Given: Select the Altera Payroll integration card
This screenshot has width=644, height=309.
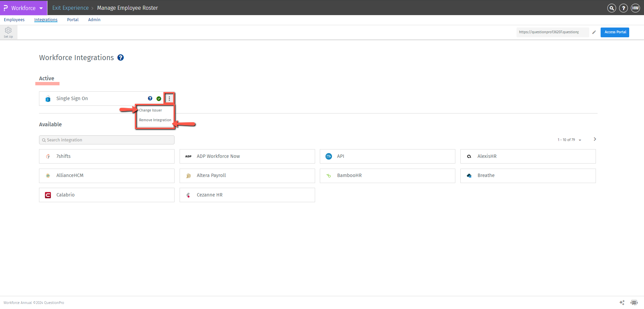Looking at the screenshot, I should point(247,176).
